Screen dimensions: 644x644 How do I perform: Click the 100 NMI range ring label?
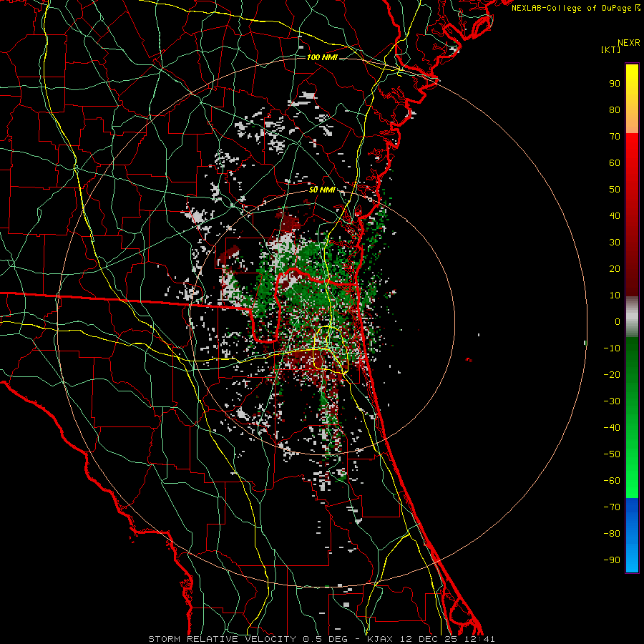click(322, 57)
